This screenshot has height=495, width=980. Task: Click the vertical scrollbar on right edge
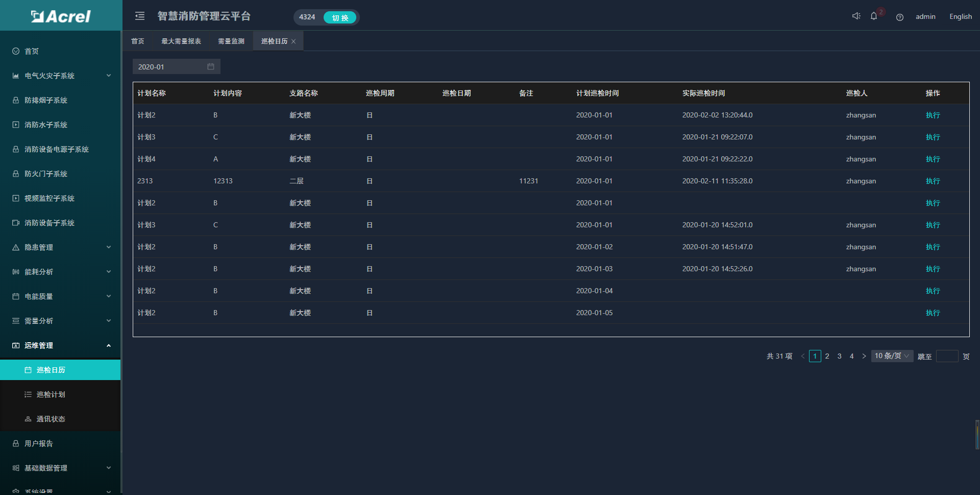click(977, 434)
